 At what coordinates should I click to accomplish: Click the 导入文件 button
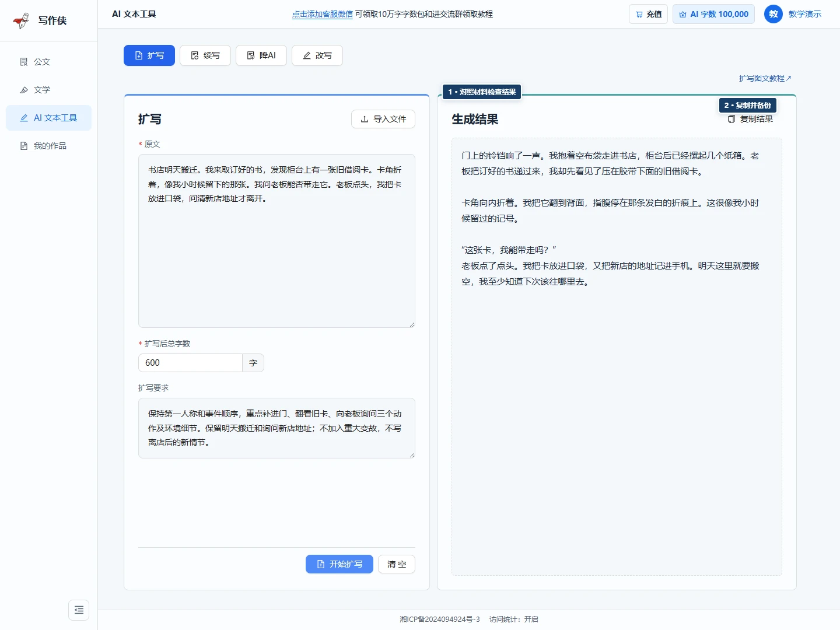point(383,119)
